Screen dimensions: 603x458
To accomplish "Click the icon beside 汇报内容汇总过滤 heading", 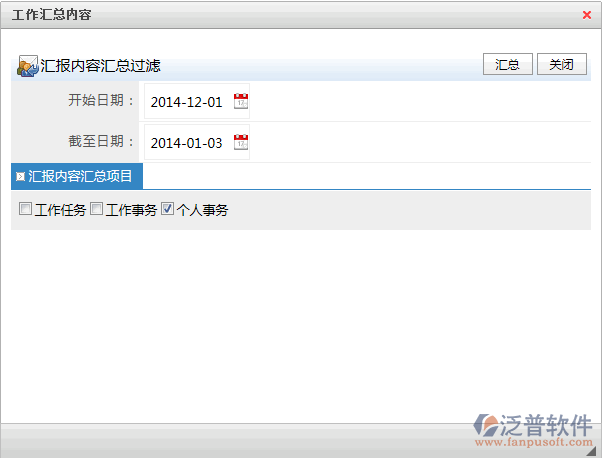I will tap(28, 66).
